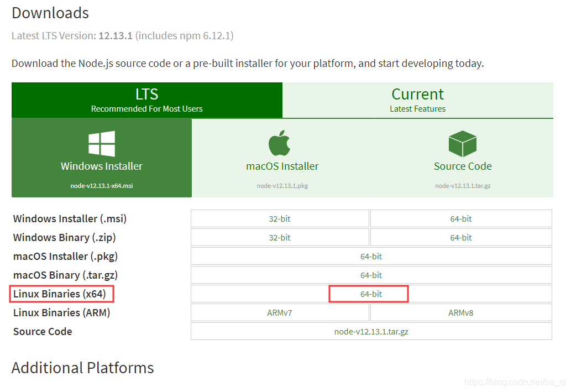Click the 'Download the Node.js source code' sentence

[248, 64]
